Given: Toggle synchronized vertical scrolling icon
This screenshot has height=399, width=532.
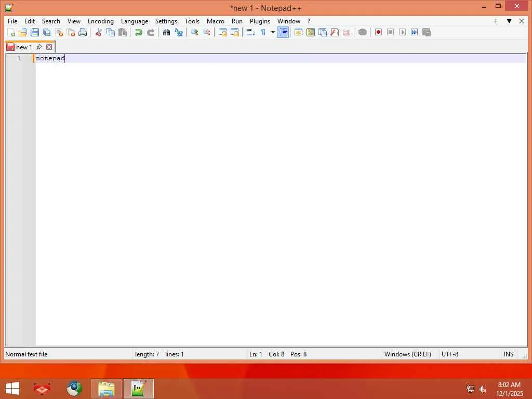Looking at the screenshot, I should [222, 32].
